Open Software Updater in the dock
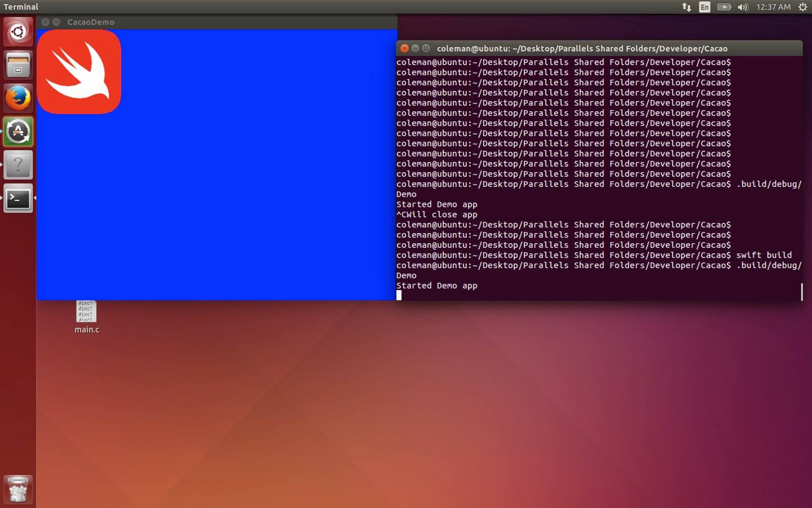Image resolution: width=812 pixels, height=508 pixels. pyautogui.click(x=18, y=132)
